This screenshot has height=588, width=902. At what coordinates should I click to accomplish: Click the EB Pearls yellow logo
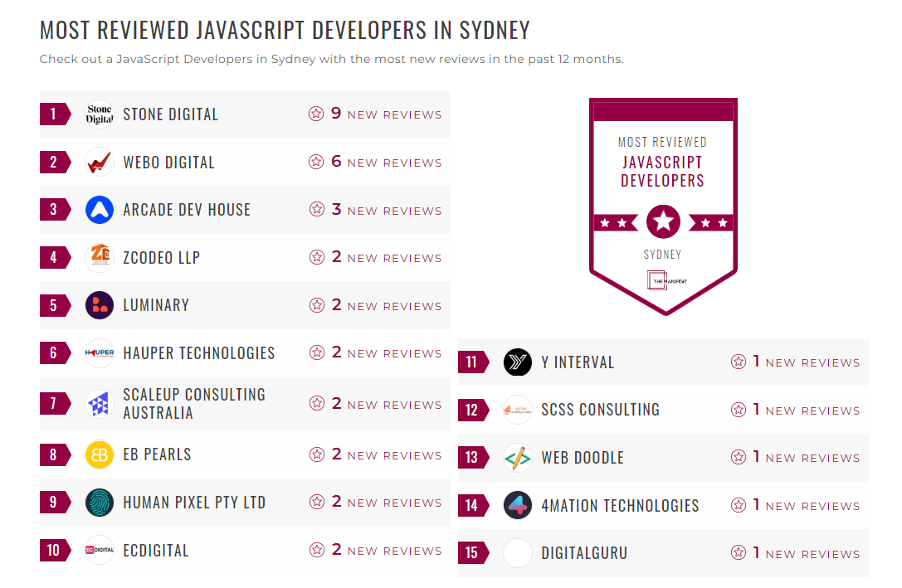pyautogui.click(x=99, y=454)
